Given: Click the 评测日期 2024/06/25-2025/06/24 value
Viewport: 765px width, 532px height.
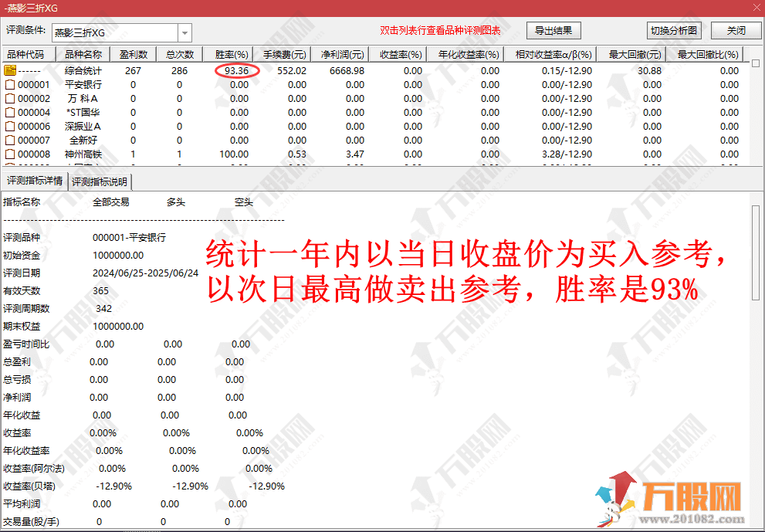Looking at the screenshot, I should point(145,273).
